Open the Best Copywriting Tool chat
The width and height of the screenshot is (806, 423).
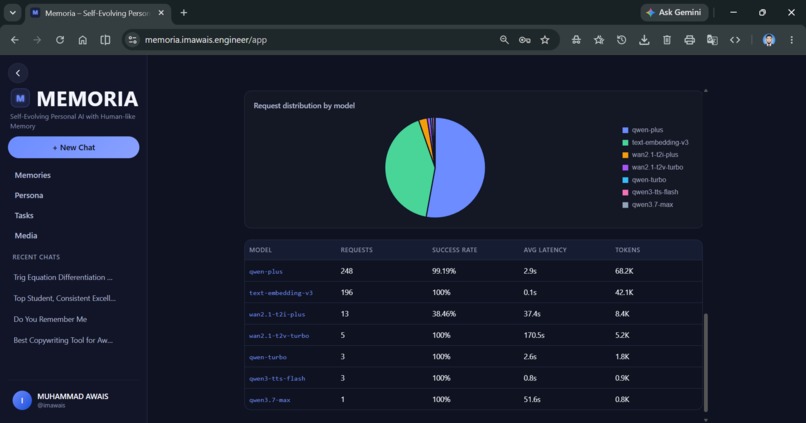click(x=63, y=340)
